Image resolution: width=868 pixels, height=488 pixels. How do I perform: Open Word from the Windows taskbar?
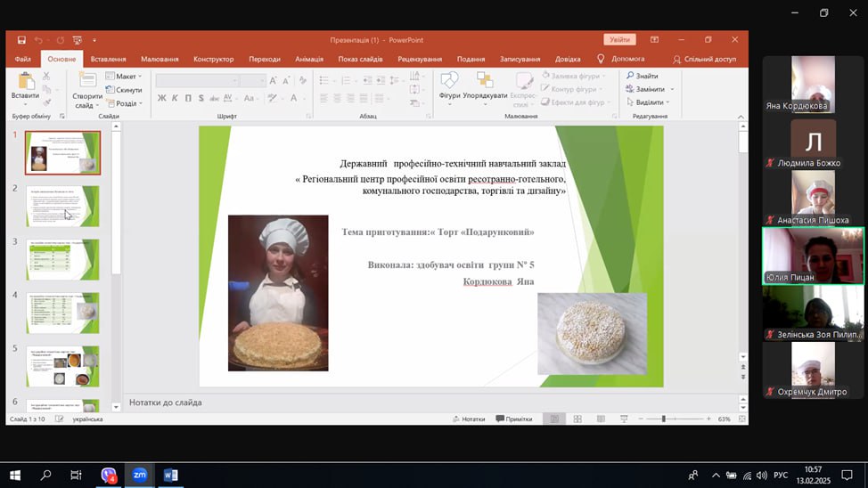click(169, 476)
